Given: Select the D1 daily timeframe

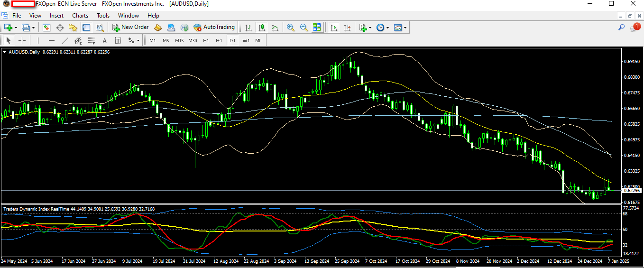Looking at the screenshot, I should [232, 40].
